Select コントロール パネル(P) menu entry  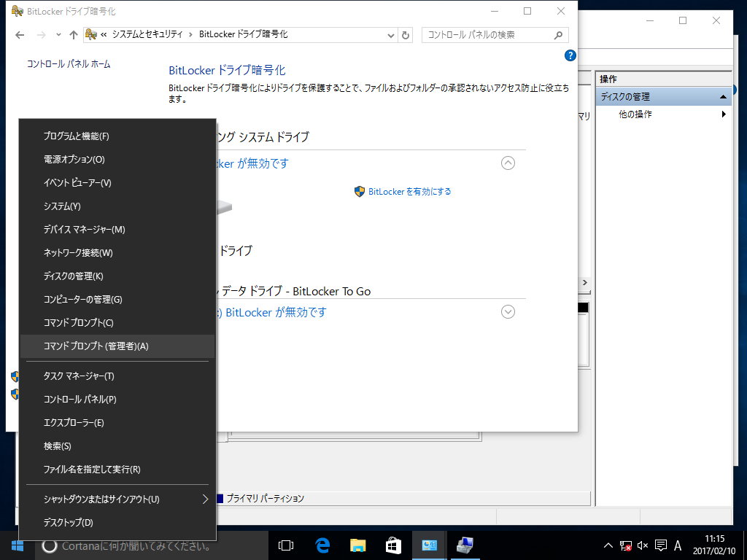pos(117,400)
